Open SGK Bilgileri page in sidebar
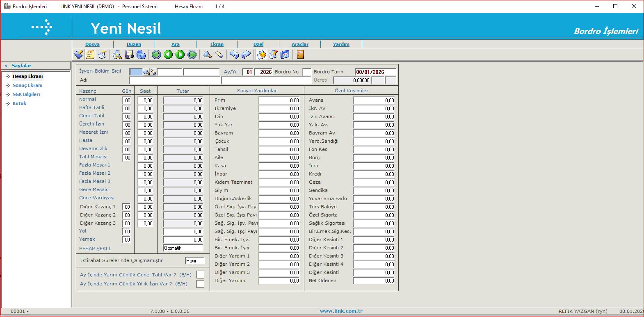This screenshot has width=644, height=317. (26, 94)
